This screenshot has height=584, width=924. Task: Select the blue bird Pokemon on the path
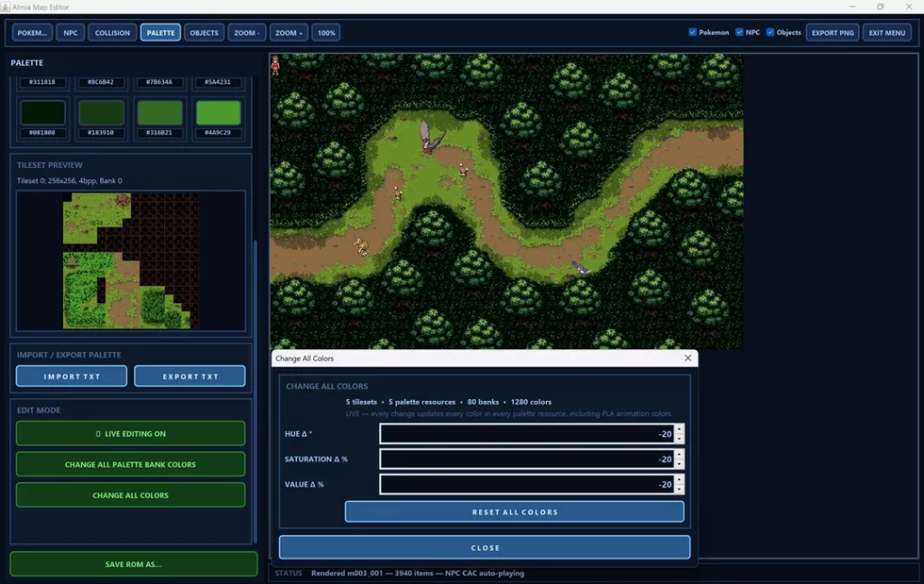coord(581,269)
